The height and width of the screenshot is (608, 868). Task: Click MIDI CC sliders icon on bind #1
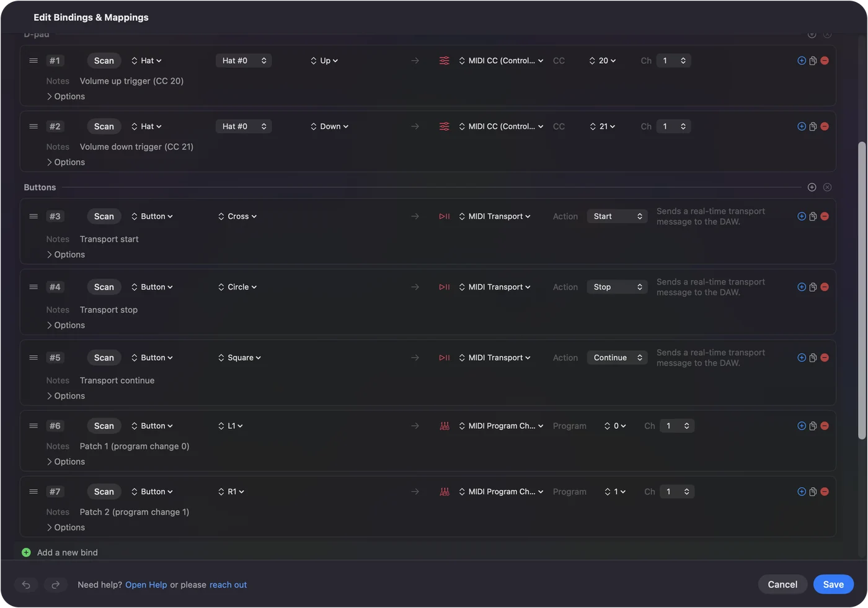445,61
